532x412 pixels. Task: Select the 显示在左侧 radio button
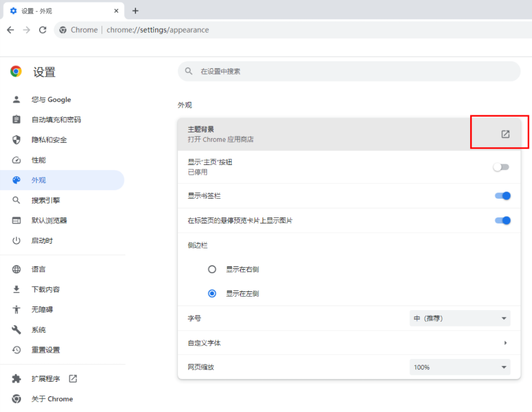[x=212, y=294]
